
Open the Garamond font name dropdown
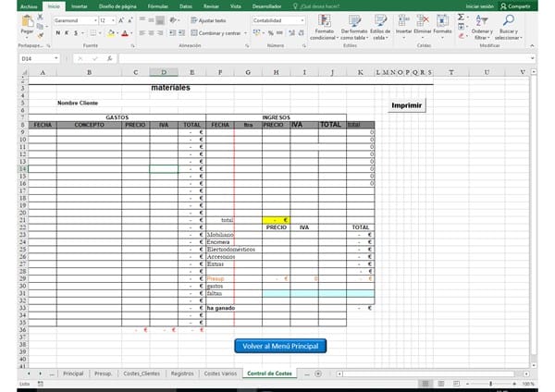coord(95,21)
